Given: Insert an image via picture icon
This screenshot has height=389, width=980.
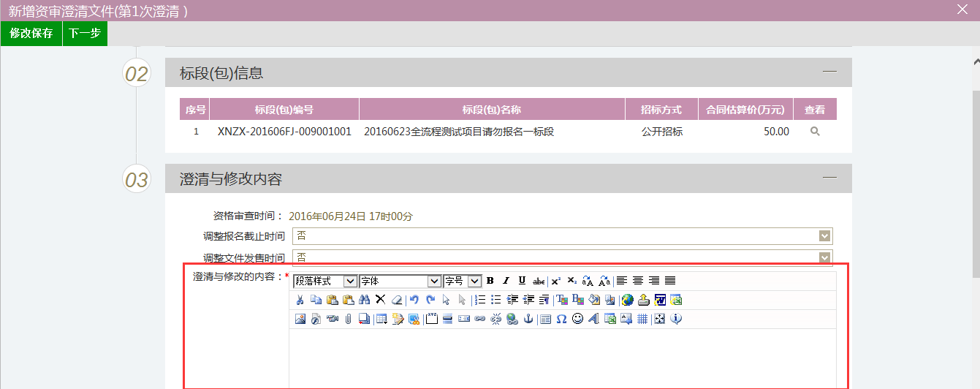Looking at the screenshot, I should pos(300,319).
